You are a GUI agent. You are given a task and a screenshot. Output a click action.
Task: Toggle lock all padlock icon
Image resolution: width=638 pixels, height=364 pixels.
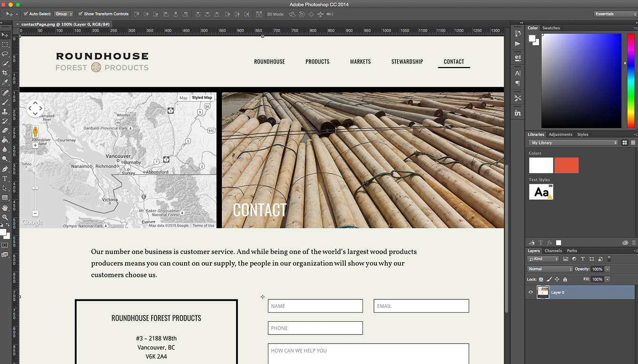click(565, 279)
